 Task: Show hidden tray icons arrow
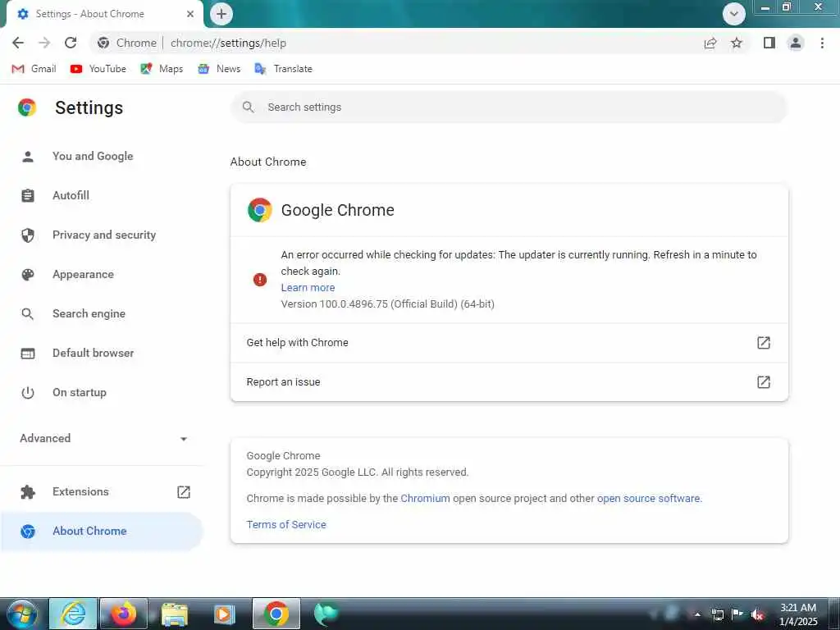click(x=697, y=614)
